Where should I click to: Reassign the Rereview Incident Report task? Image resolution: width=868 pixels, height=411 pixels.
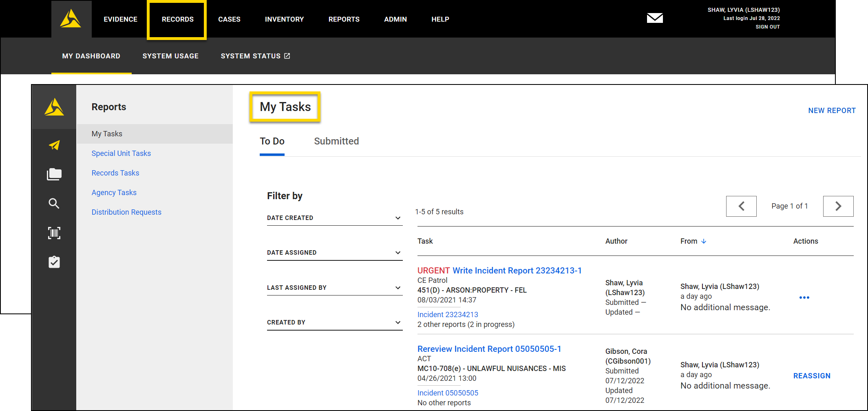click(x=811, y=376)
